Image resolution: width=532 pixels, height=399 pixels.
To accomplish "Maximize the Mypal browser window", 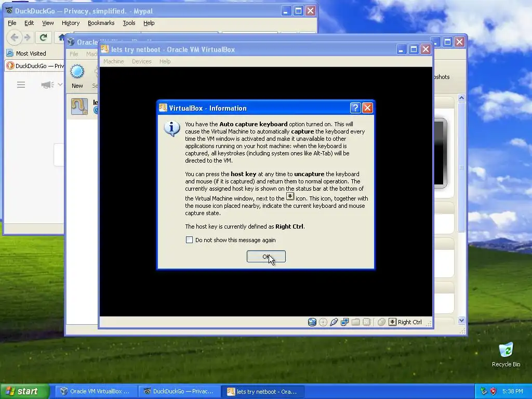I will 298,11.
